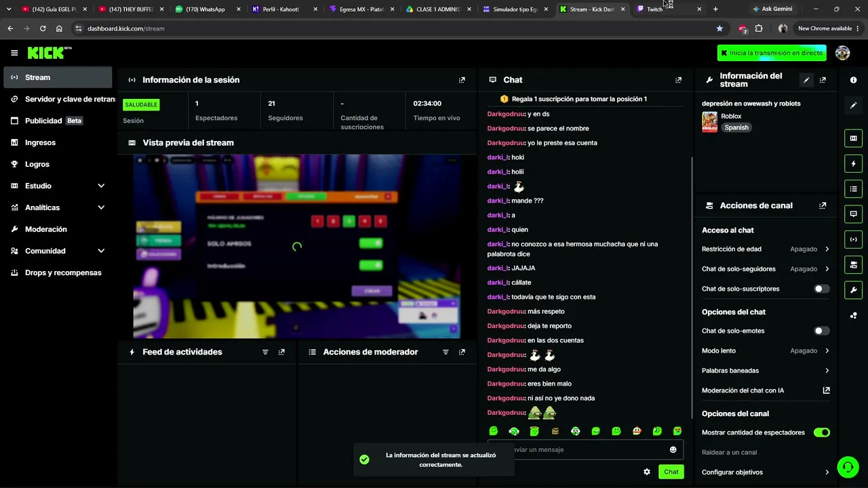Toggle the wrench icon in the right rail

[x=853, y=289]
